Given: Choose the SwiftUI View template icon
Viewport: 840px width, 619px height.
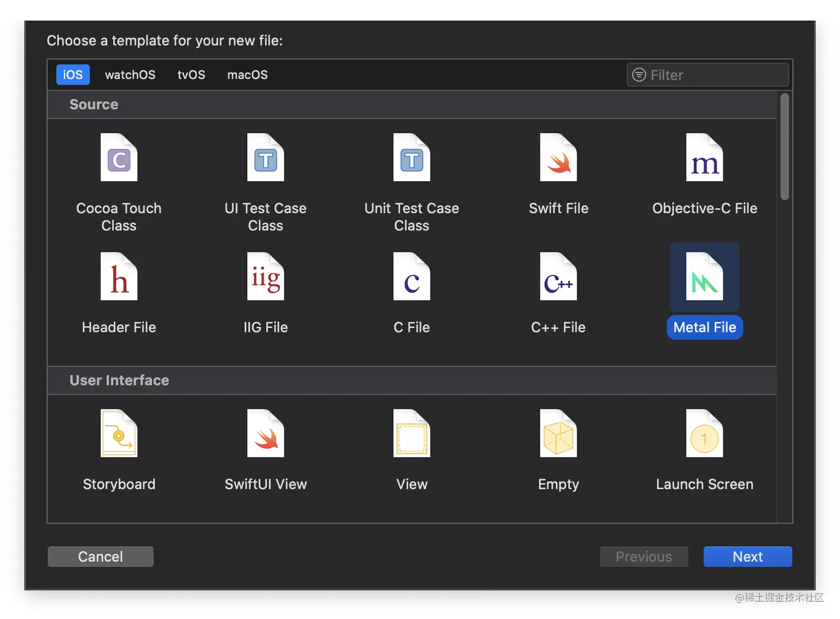Looking at the screenshot, I should 266,434.
